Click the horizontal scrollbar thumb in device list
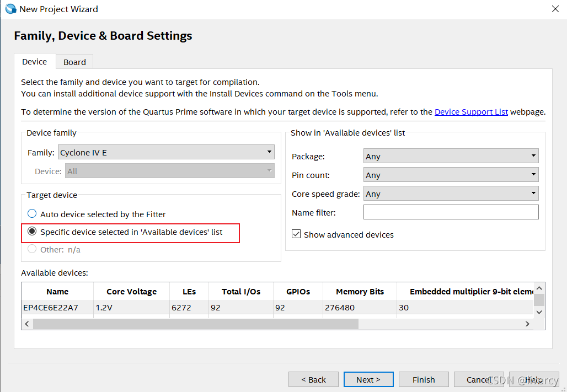567x392 pixels. tap(196, 324)
